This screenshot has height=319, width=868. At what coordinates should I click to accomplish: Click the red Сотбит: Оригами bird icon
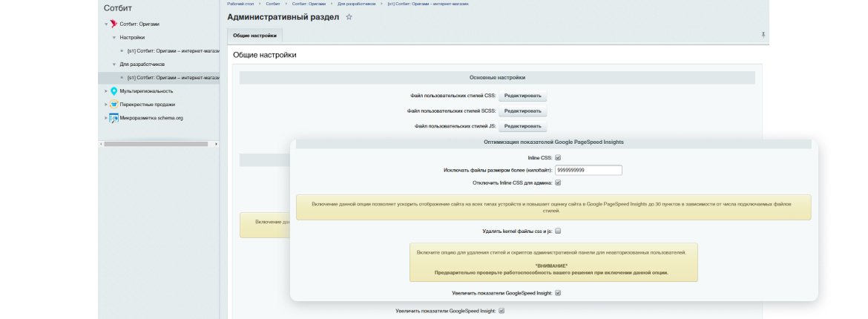[114, 24]
